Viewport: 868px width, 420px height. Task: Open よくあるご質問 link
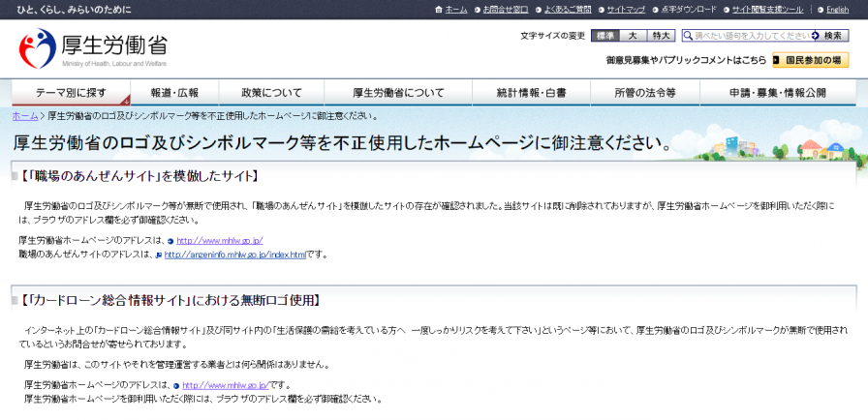pyautogui.click(x=568, y=10)
